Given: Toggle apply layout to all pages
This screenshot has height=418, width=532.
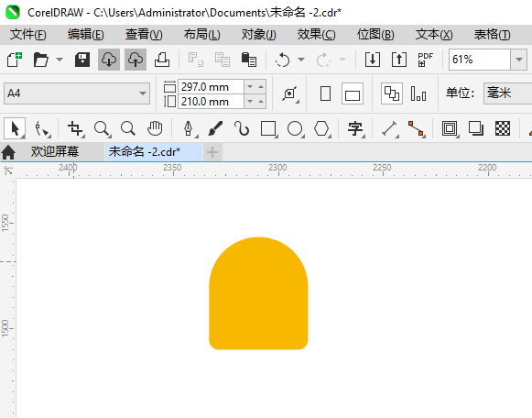Looking at the screenshot, I should (x=392, y=93).
